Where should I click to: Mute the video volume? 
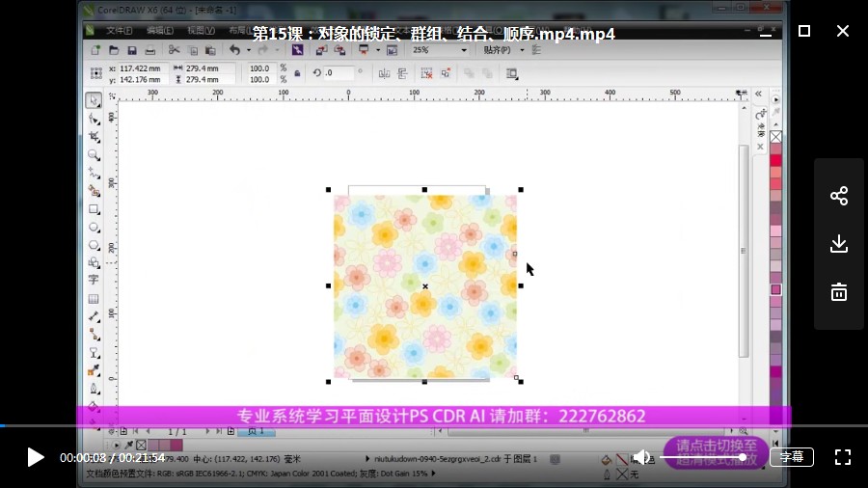click(641, 457)
